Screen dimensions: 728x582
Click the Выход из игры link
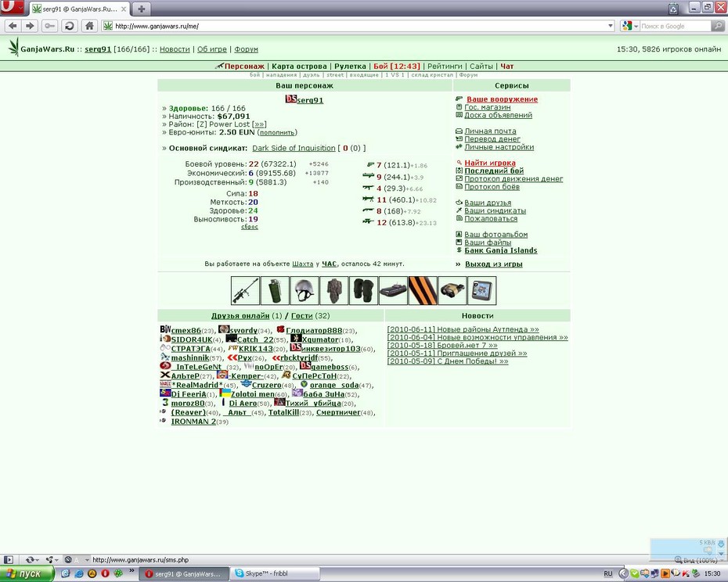coord(493,264)
